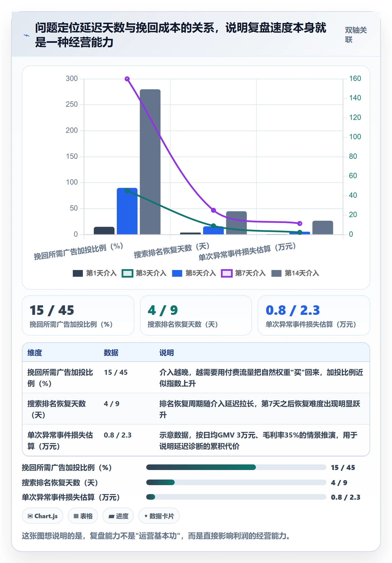Viewport: 392px width, 563px height.
Task: Click the 表格 tag chip
Action: pos(83,516)
